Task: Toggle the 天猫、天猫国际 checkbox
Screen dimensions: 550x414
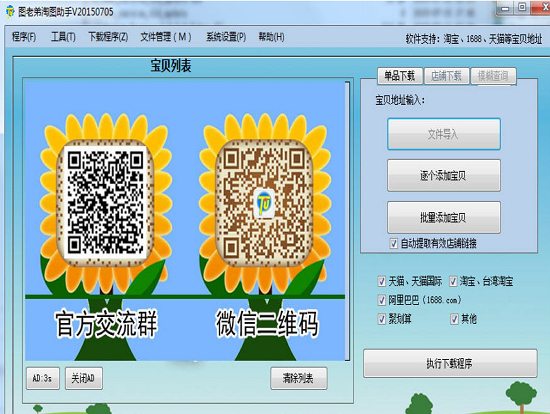Action: click(382, 281)
